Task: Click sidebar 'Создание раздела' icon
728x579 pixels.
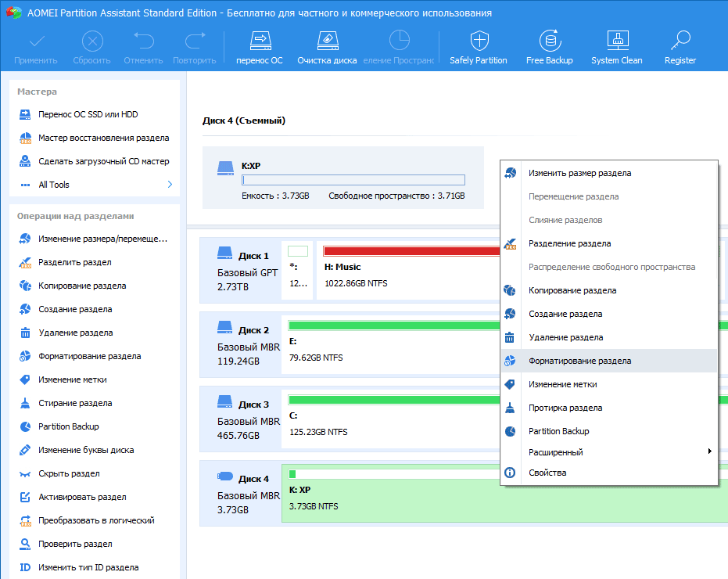Action: [x=25, y=309]
